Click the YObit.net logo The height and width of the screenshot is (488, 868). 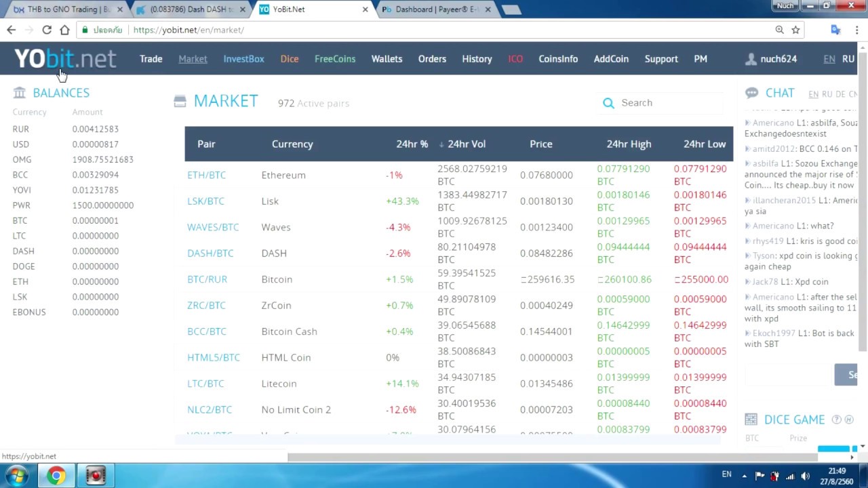tap(65, 59)
